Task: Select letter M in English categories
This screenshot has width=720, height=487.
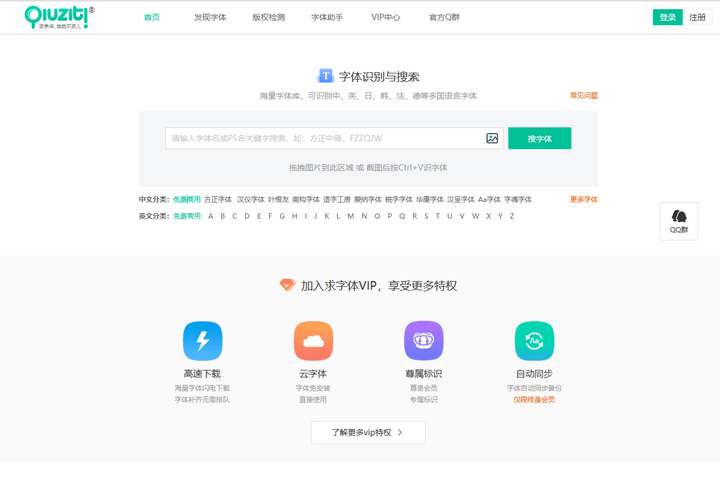Action: click(x=351, y=216)
